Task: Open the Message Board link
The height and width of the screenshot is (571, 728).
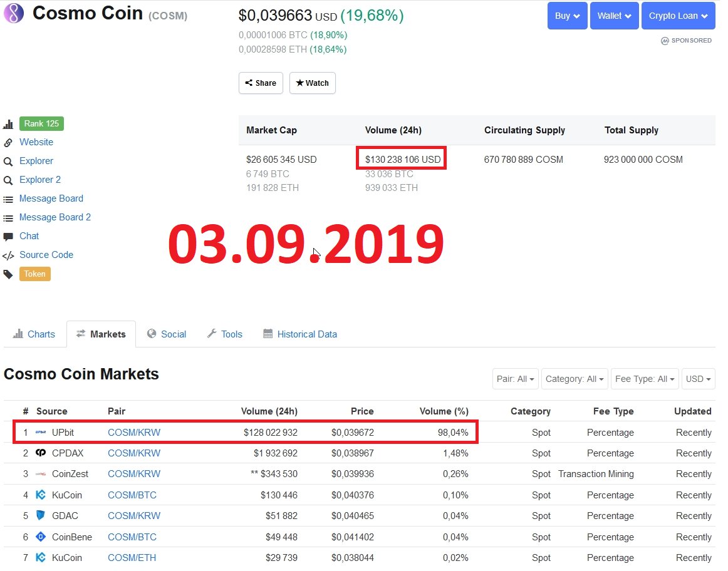Action: coord(51,198)
